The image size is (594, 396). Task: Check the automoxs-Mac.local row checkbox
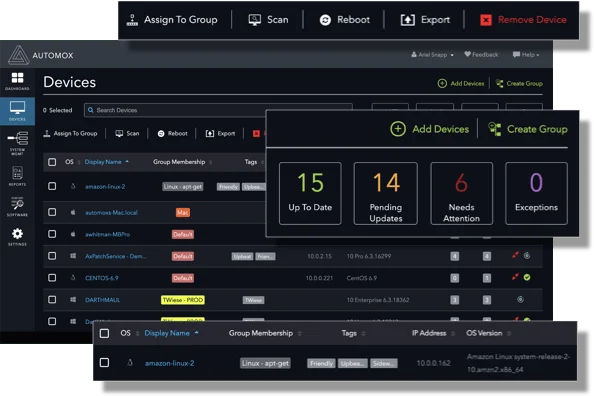coord(52,212)
